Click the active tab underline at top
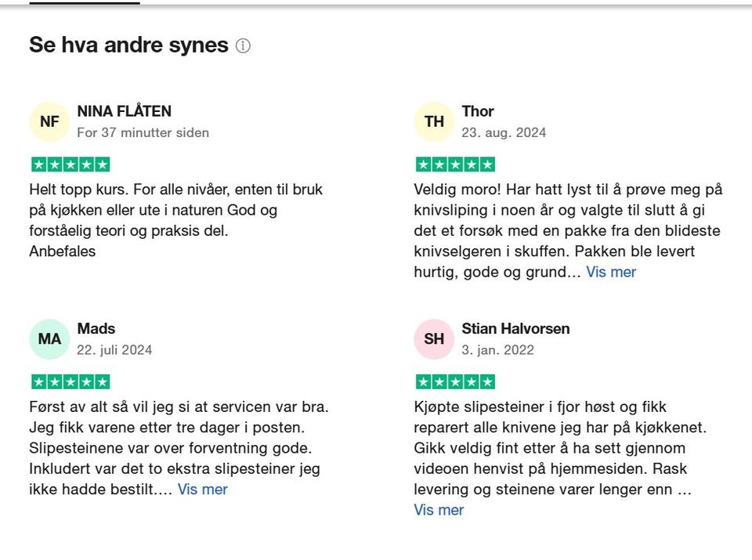This screenshot has height=560, width=752. point(85,3)
